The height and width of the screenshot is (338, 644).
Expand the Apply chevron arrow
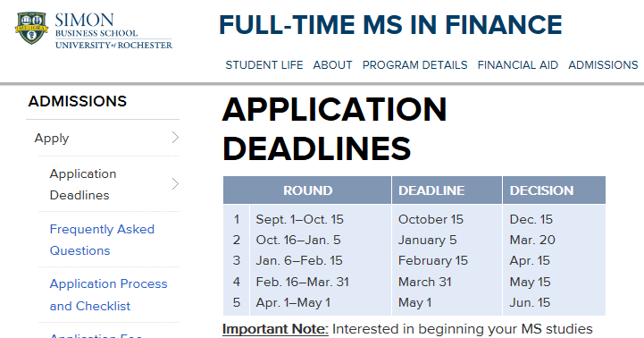(175, 138)
